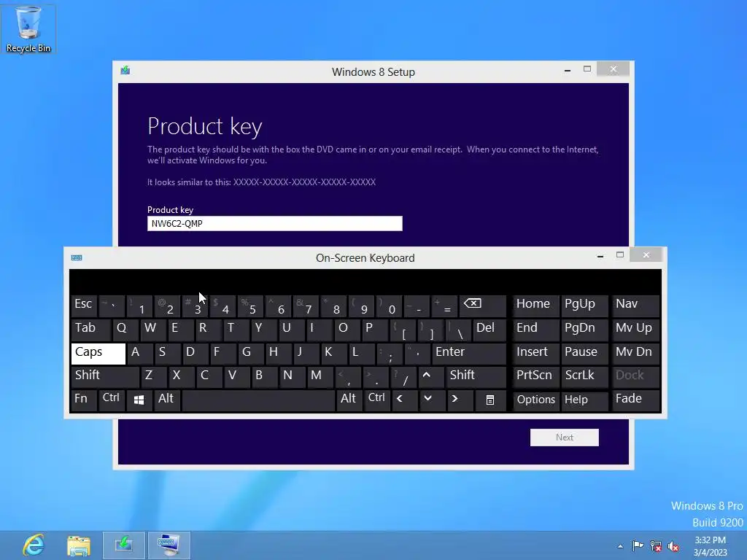
Task: Click the On-Screen Keyboard title bar icon
Action: tap(77, 257)
